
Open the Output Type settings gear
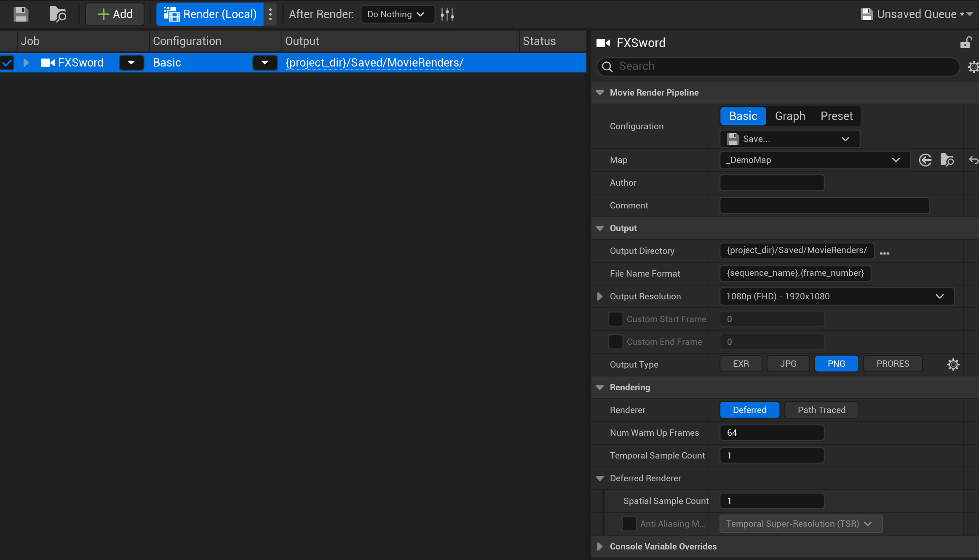click(x=953, y=364)
